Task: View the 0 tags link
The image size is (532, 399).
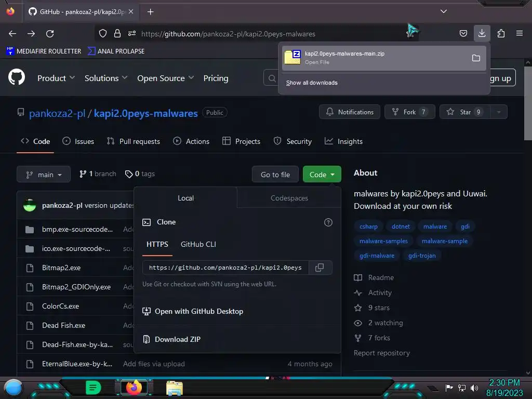Action: coord(140,174)
